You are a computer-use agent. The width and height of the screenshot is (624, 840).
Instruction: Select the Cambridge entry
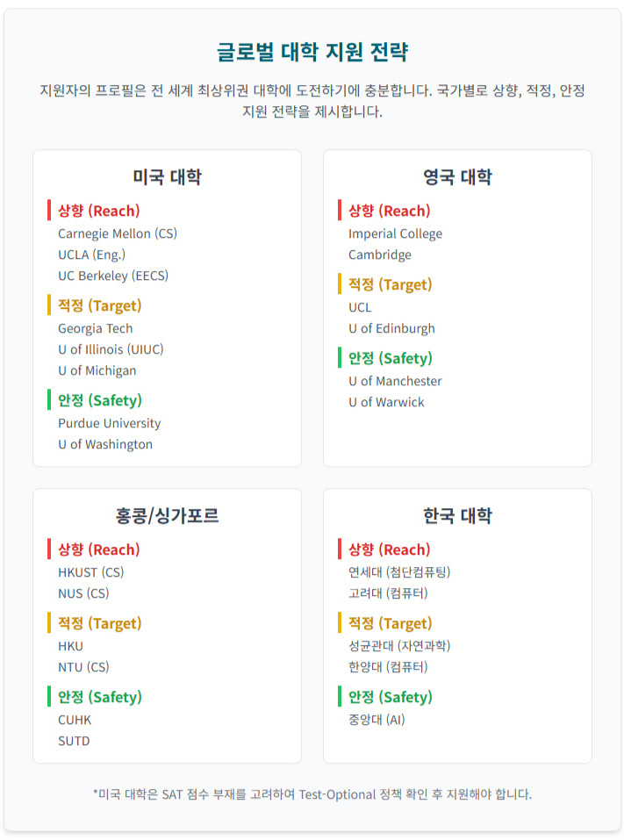379,255
